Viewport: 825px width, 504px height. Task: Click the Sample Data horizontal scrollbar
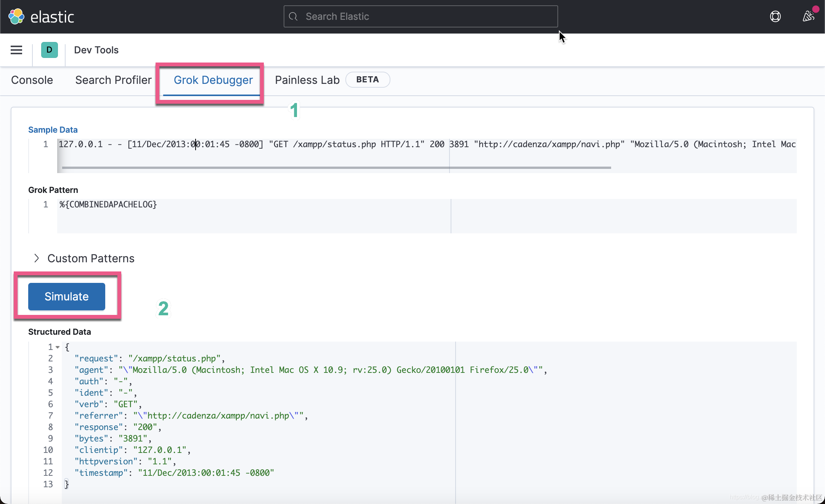pyautogui.click(x=336, y=167)
